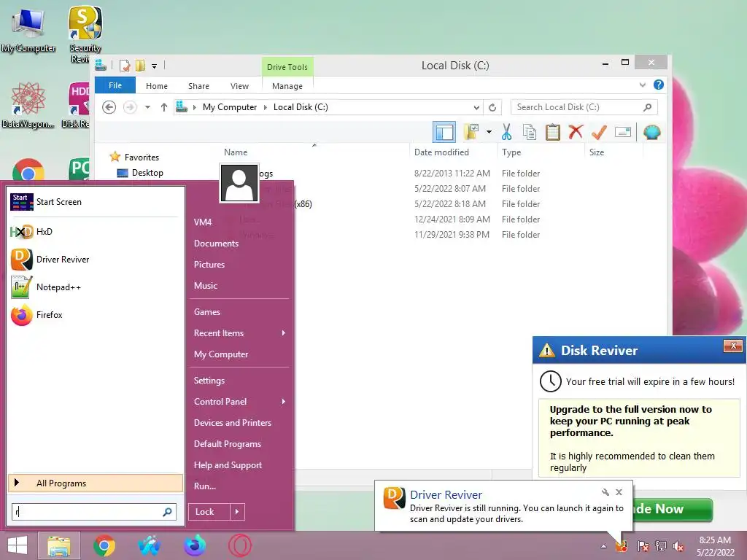
Task: Expand All Programs list
Action: (96, 483)
